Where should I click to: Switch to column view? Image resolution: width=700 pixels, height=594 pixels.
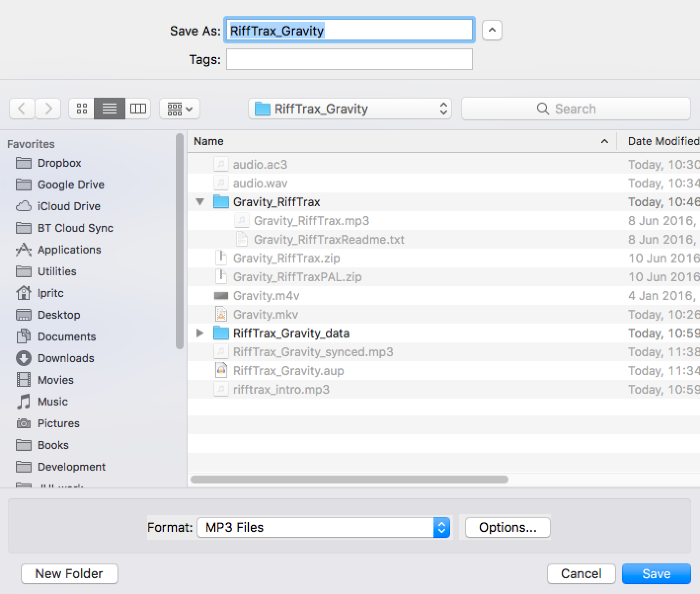click(138, 109)
